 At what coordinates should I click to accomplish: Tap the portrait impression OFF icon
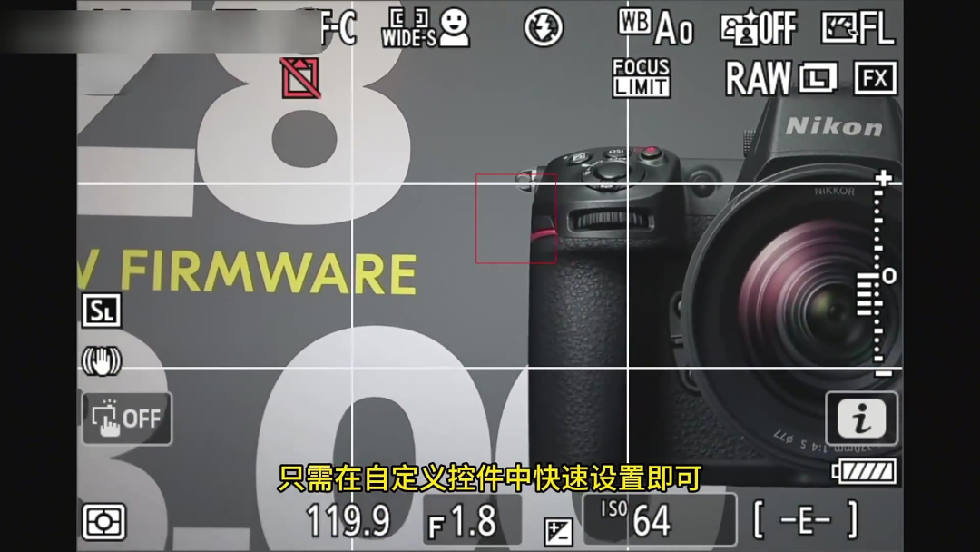tap(759, 28)
